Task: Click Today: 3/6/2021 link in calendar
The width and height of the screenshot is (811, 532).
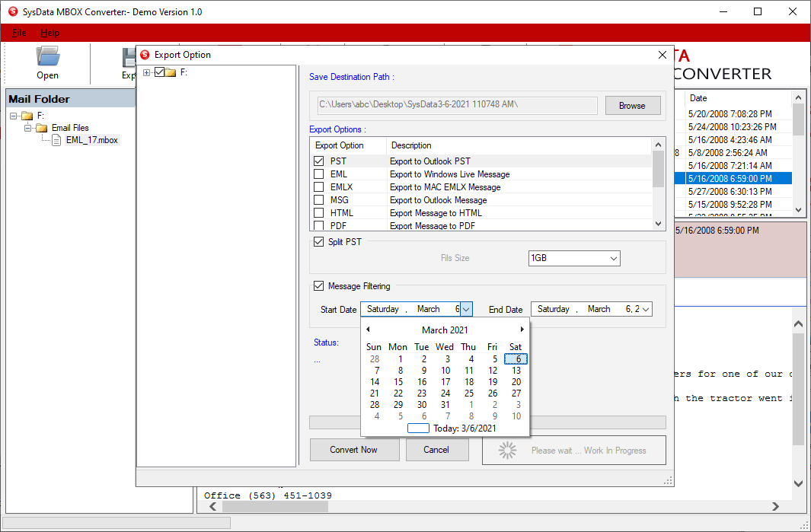Action: [452, 428]
